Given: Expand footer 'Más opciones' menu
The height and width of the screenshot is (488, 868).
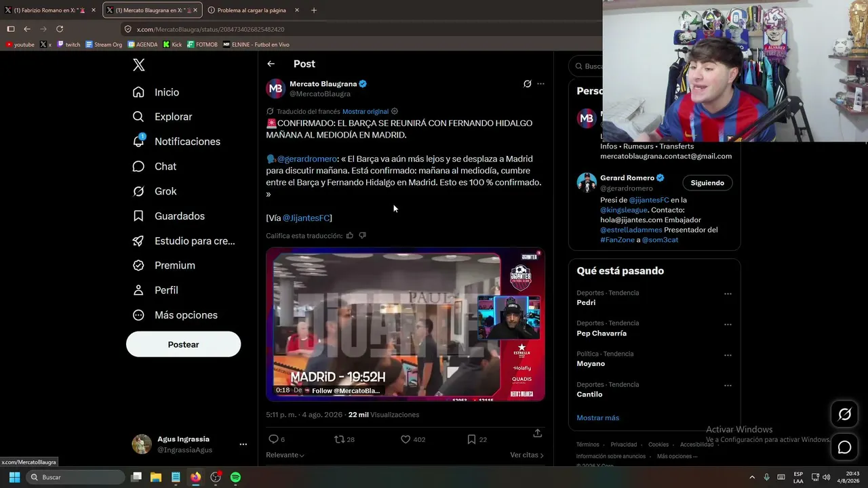Looking at the screenshot, I should [677, 456].
